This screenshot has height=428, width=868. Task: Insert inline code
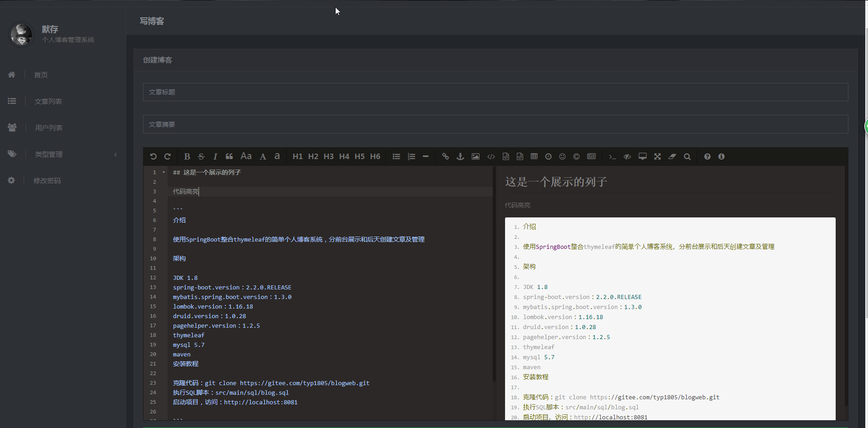(491, 156)
